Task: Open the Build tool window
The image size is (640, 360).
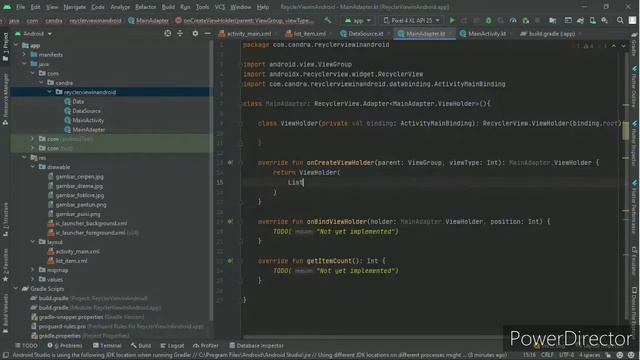Action: (x=141, y=346)
